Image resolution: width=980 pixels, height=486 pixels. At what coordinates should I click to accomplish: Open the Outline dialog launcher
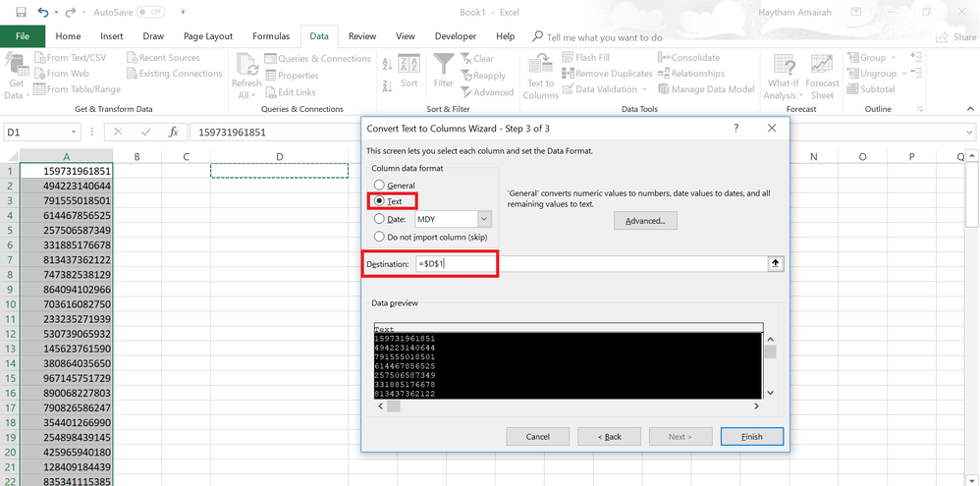tap(919, 109)
